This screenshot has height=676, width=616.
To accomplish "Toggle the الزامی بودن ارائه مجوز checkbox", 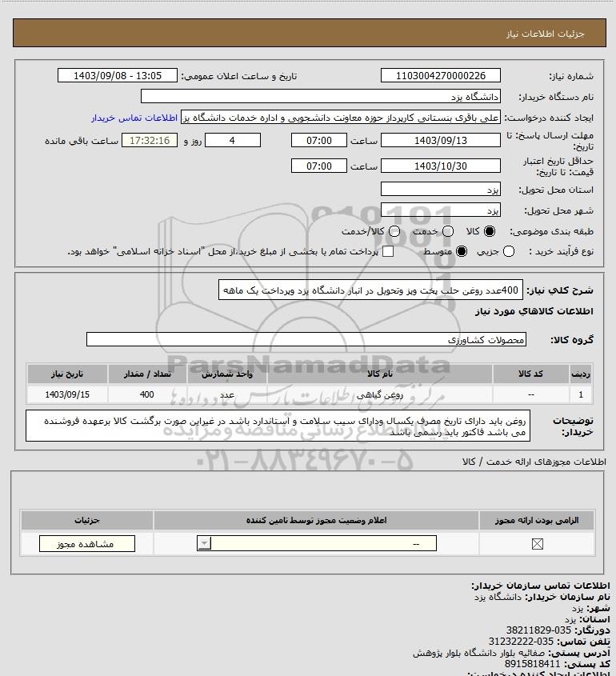I will point(537,544).
